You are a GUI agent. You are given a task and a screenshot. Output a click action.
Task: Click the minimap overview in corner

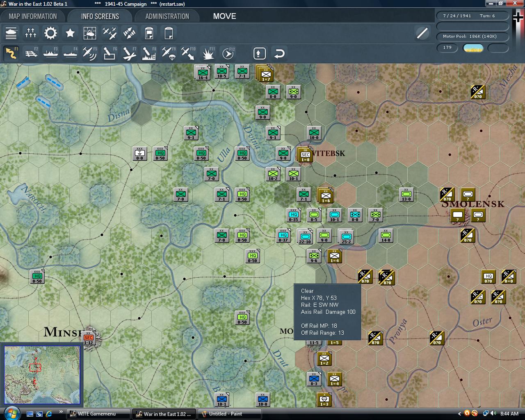click(x=42, y=374)
